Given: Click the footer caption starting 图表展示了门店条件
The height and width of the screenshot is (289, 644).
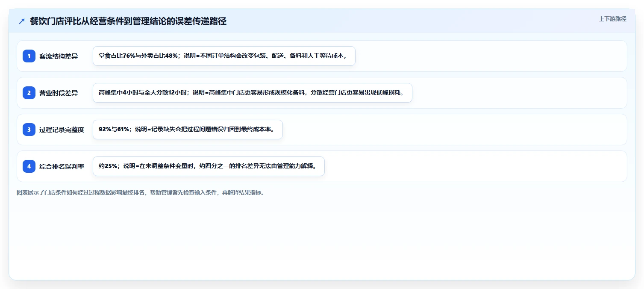Looking at the screenshot, I should tap(140, 192).
